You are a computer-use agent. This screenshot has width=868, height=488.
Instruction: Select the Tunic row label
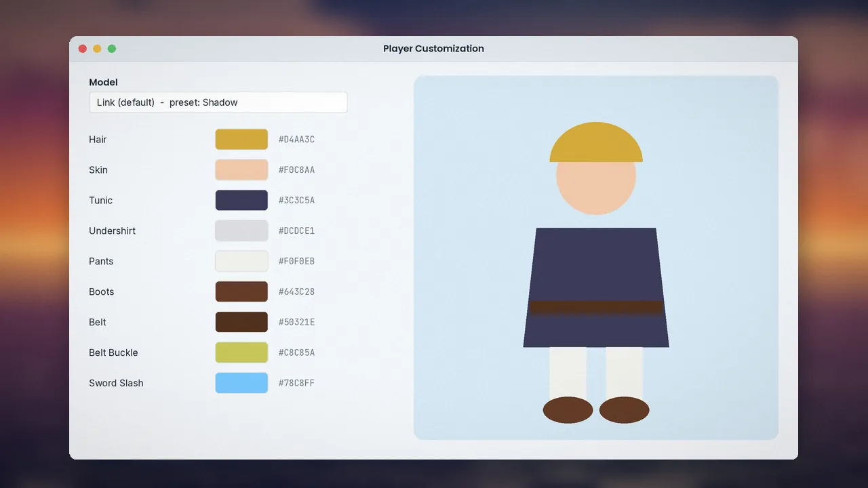tap(101, 201)
